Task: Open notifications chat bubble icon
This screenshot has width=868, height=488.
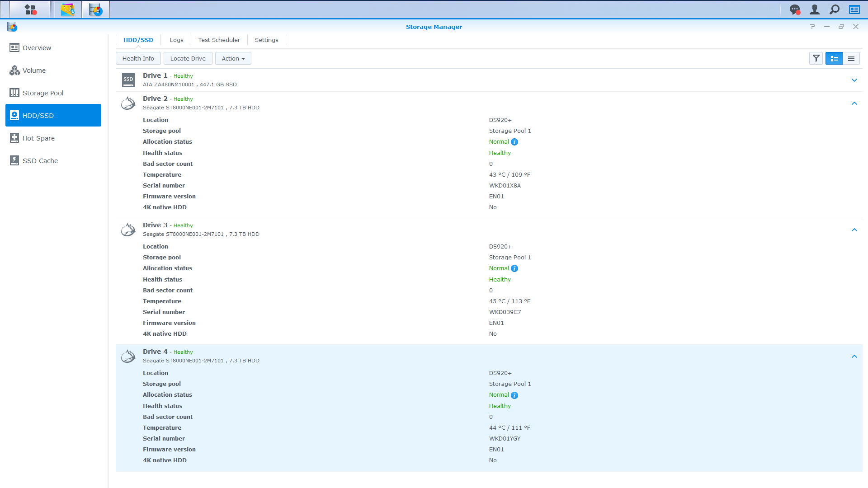Action: pyautogui.click(x=795, y=9)
